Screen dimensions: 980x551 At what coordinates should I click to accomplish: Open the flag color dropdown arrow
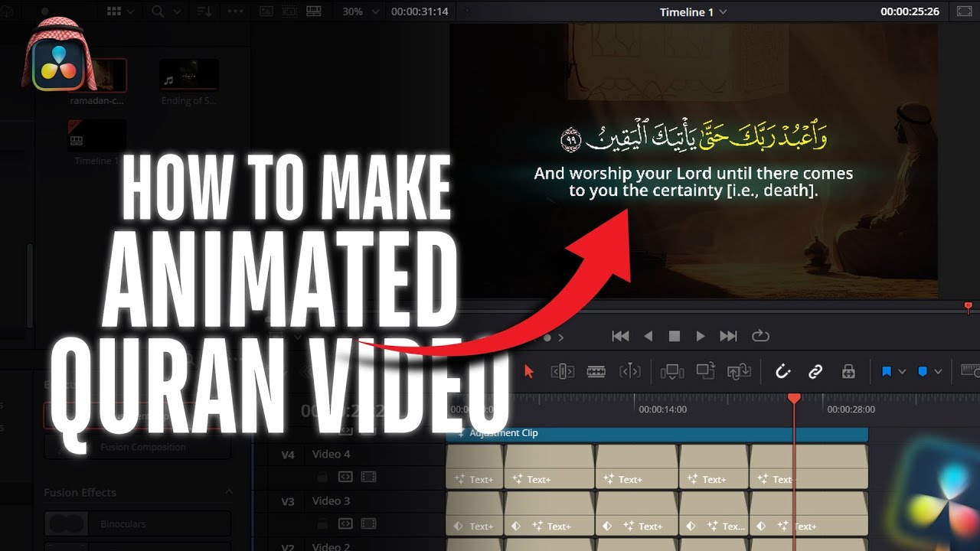[x=902, y=372]
